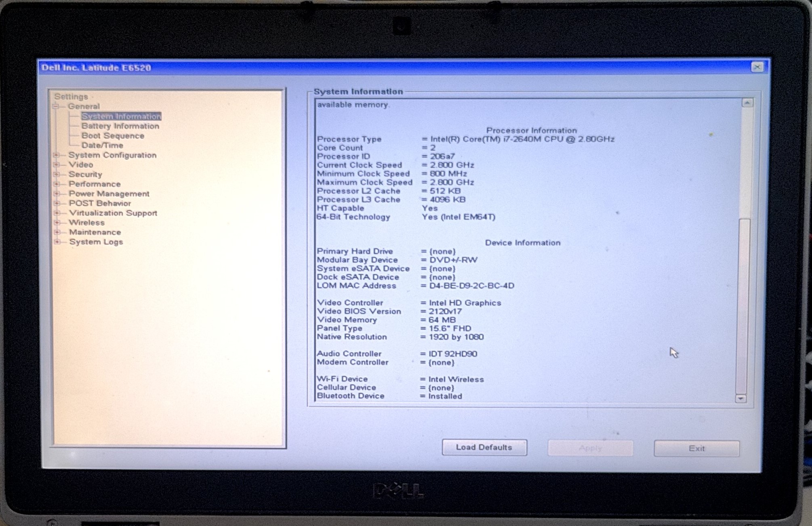
Task: Click the Device Information heading
Action: point(523,243)
